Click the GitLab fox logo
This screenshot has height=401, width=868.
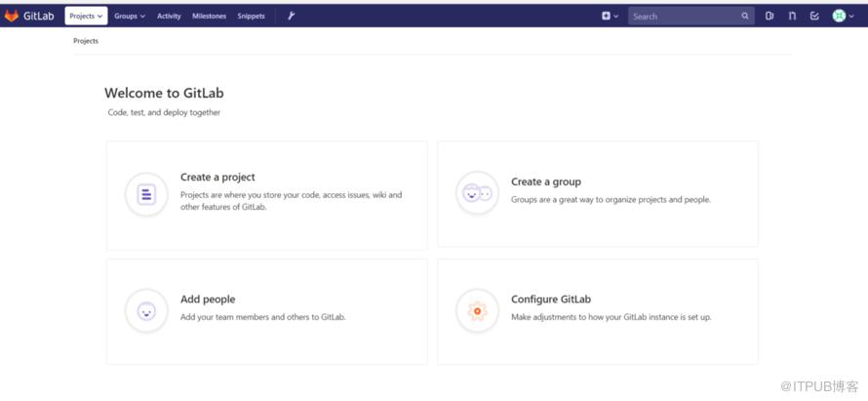pyautogui.click(x=12, y=16)
